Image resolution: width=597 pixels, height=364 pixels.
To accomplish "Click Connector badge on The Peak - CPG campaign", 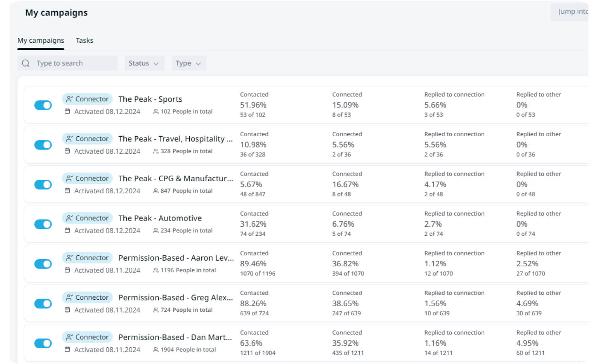I will coord(87,179).
